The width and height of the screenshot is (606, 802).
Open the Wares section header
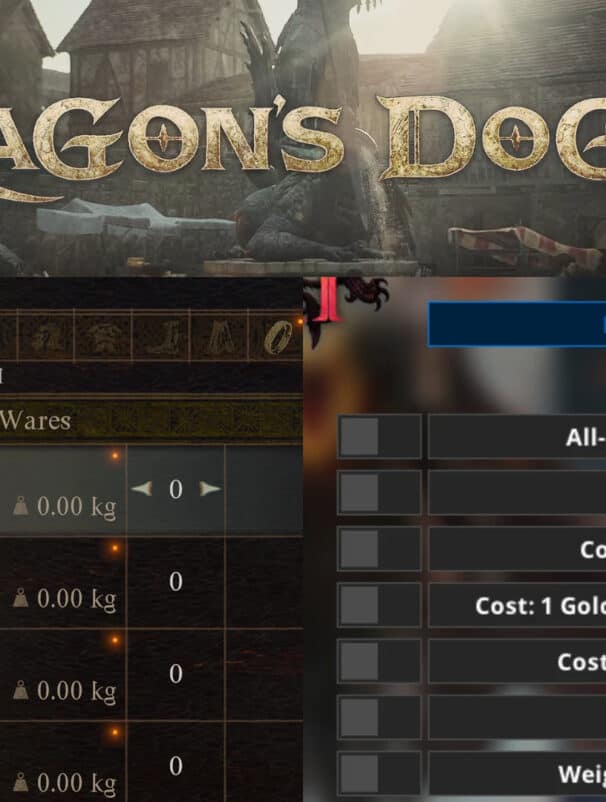point(151,421)
